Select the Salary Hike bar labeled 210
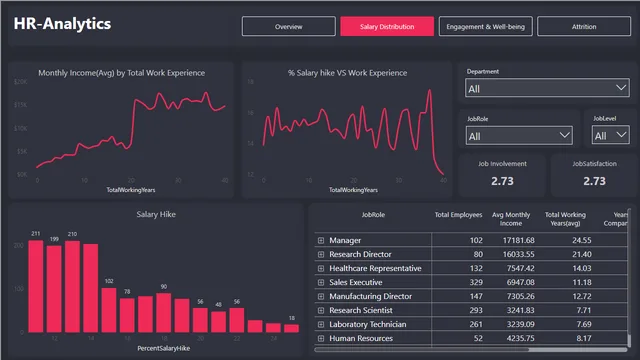The width and height of the screenshot is (640, 360). coord(72,287)
